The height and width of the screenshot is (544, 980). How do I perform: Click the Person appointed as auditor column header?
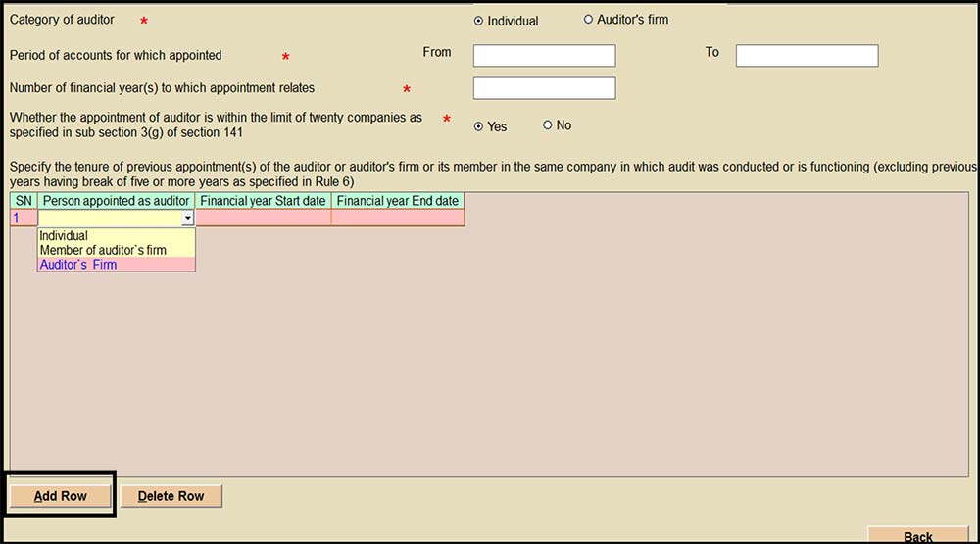coord(116,201)
